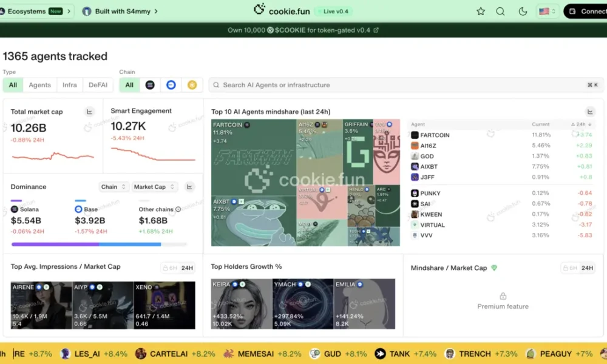607x364 pixels.
Task: Click TANK in the ticker
Action: tap(405, 354)
